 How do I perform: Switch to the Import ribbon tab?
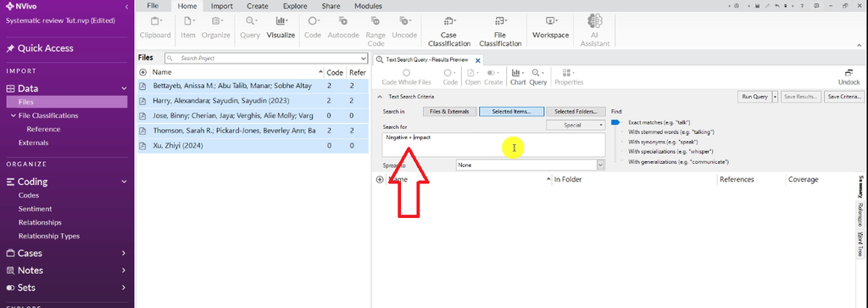(x=222, y=6)
